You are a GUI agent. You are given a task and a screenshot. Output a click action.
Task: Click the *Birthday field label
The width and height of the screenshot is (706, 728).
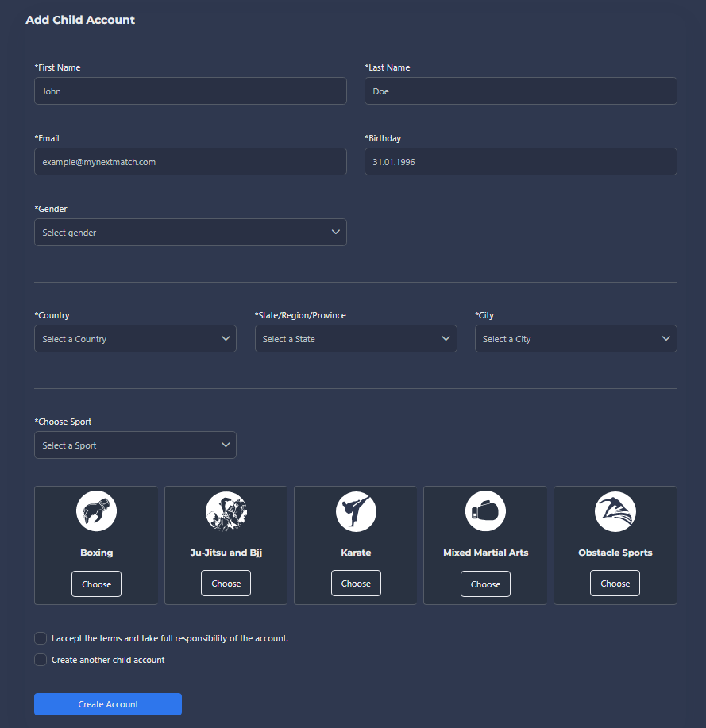click(x=383, y=138)
